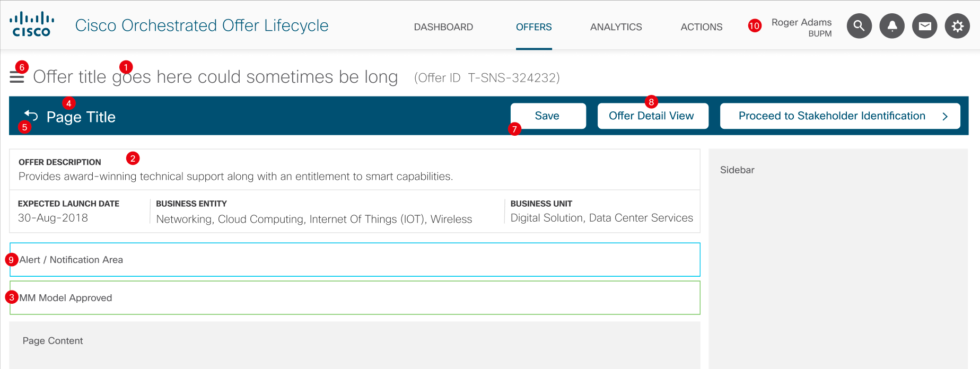The image size is (980, 369).
Task: Click the notifications bell icon
Action: click(892, 26)
